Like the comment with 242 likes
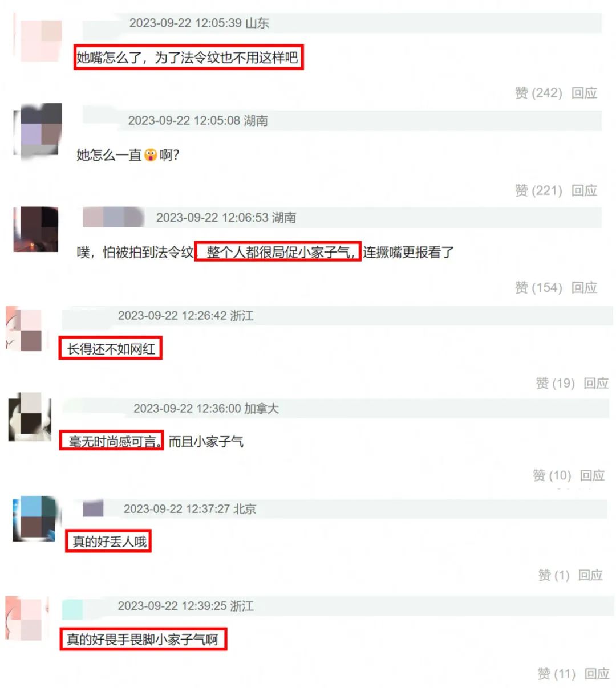This screenshot has width=616, height=688. [x=538, y=93]
